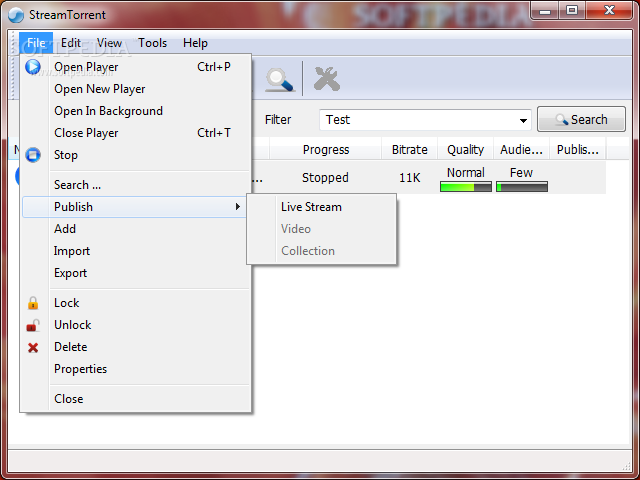Click the red Delete X icon

coord(33,347)
